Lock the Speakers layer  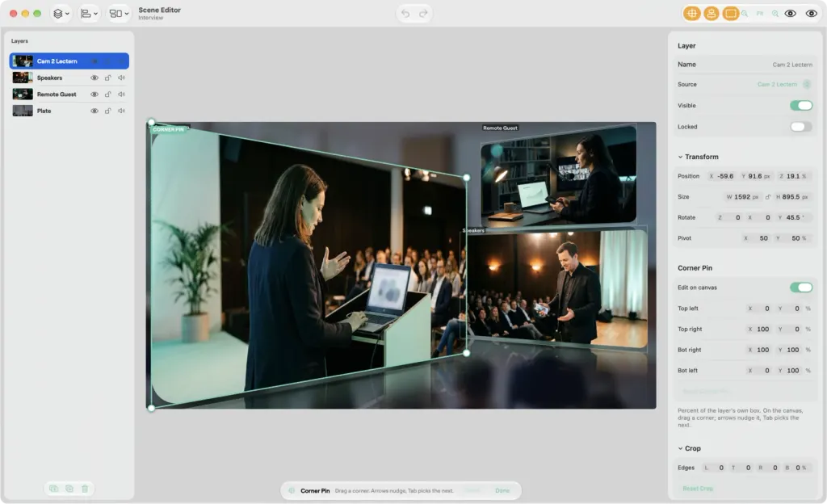point(107,78)
